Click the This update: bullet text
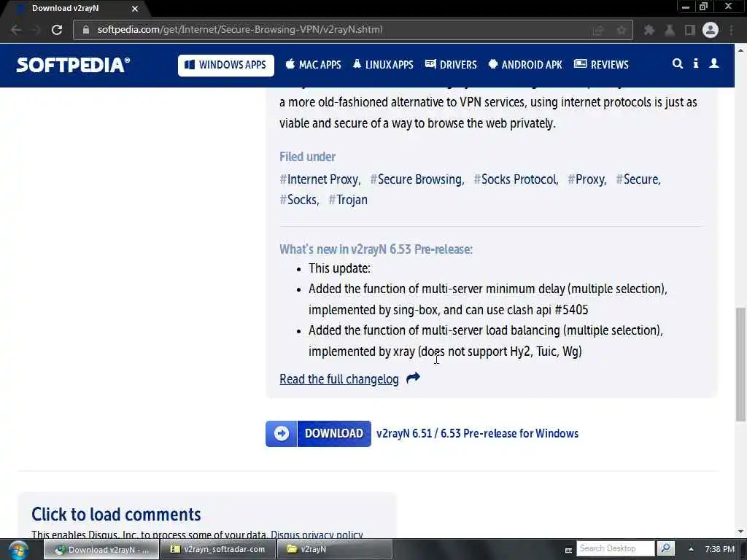747x560 pixels. click(339, 268)
